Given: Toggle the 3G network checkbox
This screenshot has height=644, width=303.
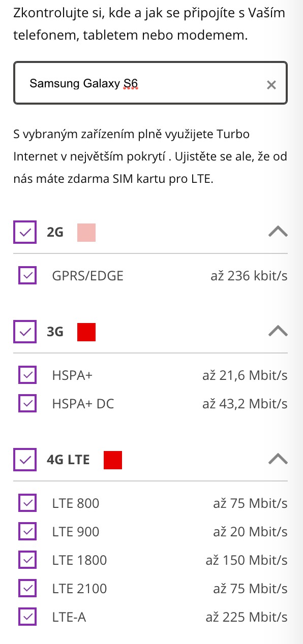Looking at the screenshot, I should (x=24, y=332).
